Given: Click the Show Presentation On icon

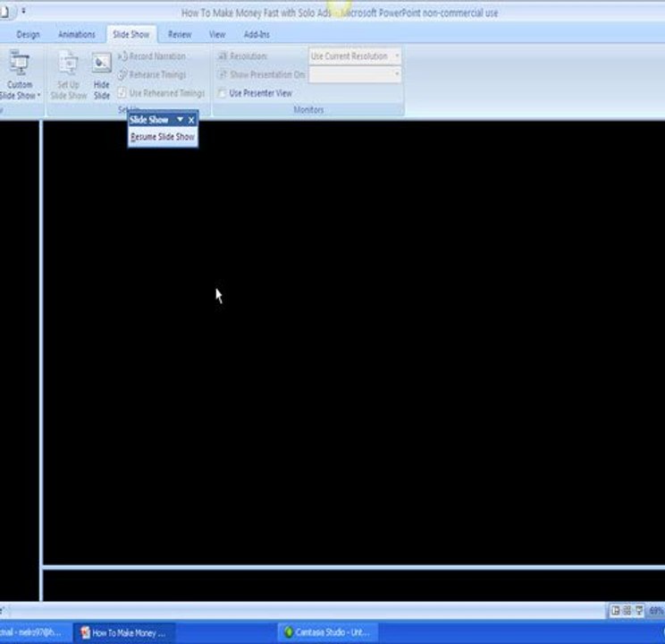Looking at the screenshot, I should (223, 74).
